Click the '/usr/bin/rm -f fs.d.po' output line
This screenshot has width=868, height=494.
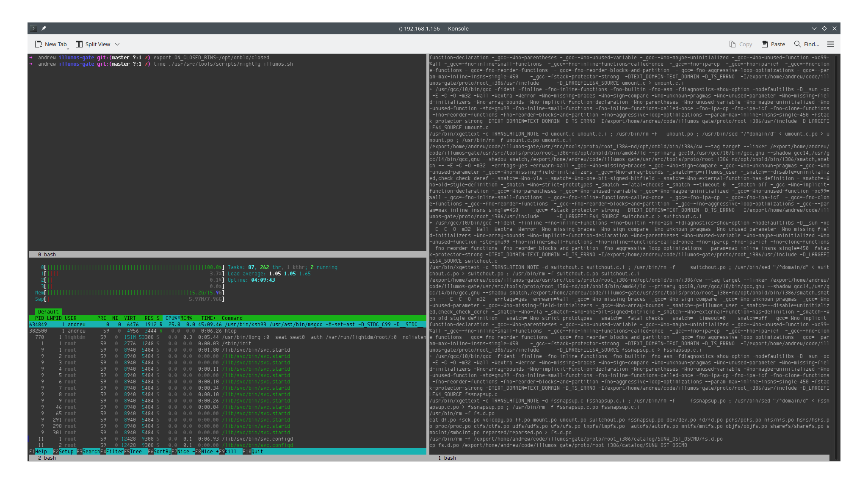pyautogui.click(x=462, y=414)
